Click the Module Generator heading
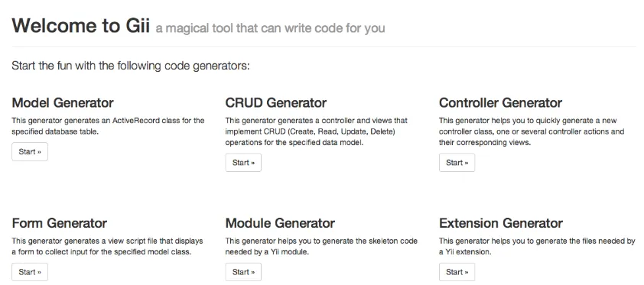Viewport: 644px width, 285px height. point(280,223)
